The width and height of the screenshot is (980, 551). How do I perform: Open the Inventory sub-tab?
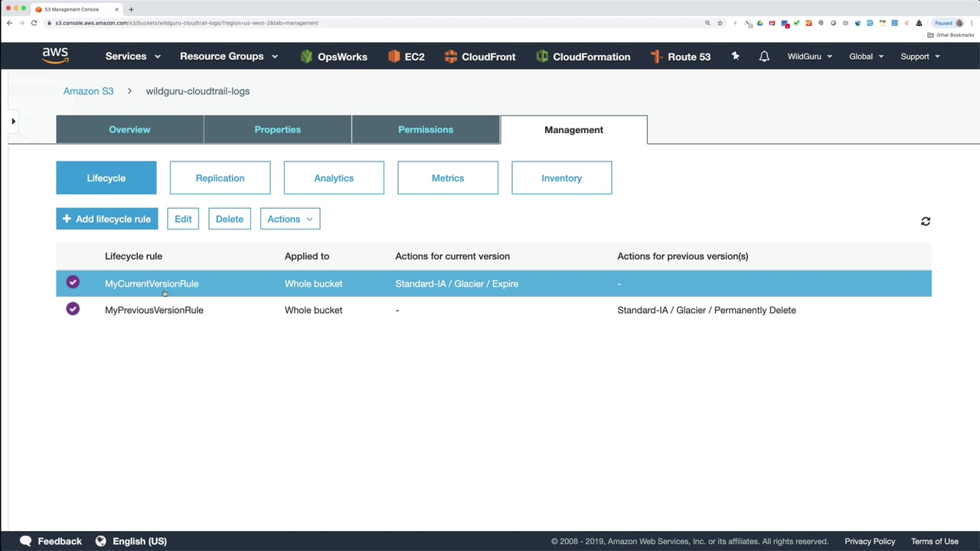point(562,178)
